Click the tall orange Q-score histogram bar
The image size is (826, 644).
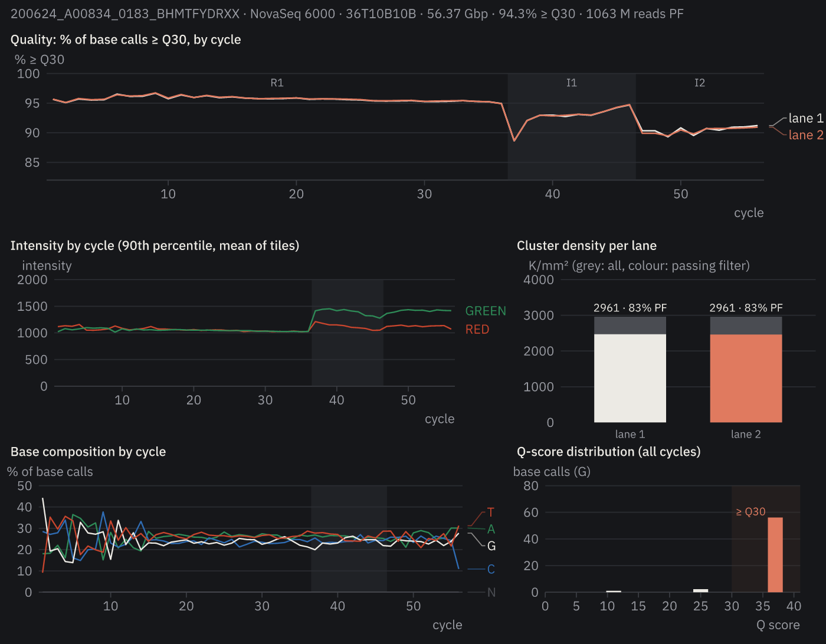tap(775, 555)
